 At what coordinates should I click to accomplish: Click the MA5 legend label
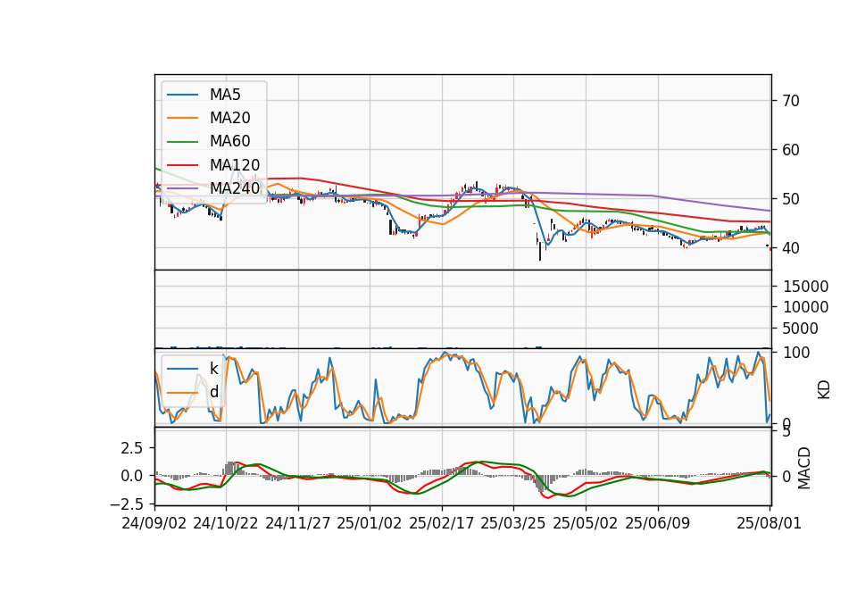coord(225,95)
